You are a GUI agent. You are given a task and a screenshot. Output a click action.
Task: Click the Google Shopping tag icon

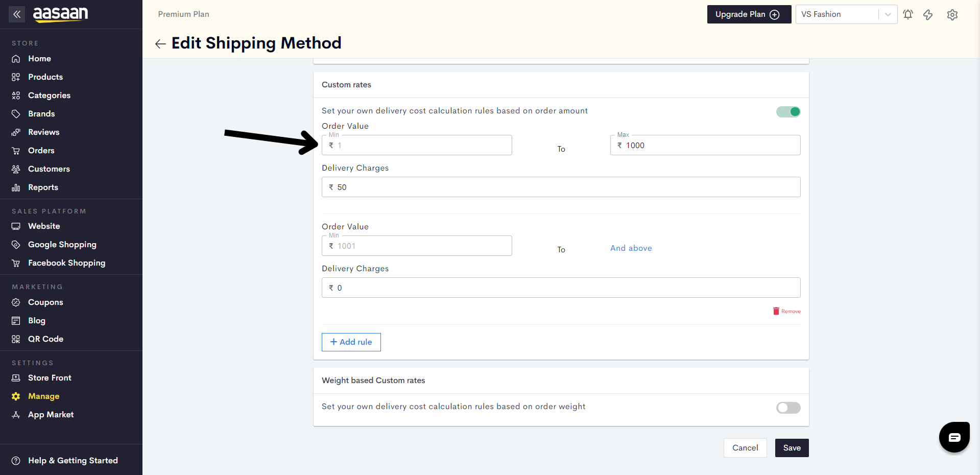[x=16, y=245]
